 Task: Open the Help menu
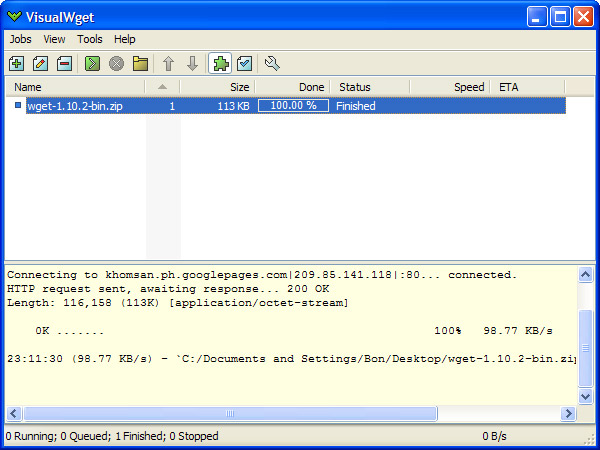(124, 39)
